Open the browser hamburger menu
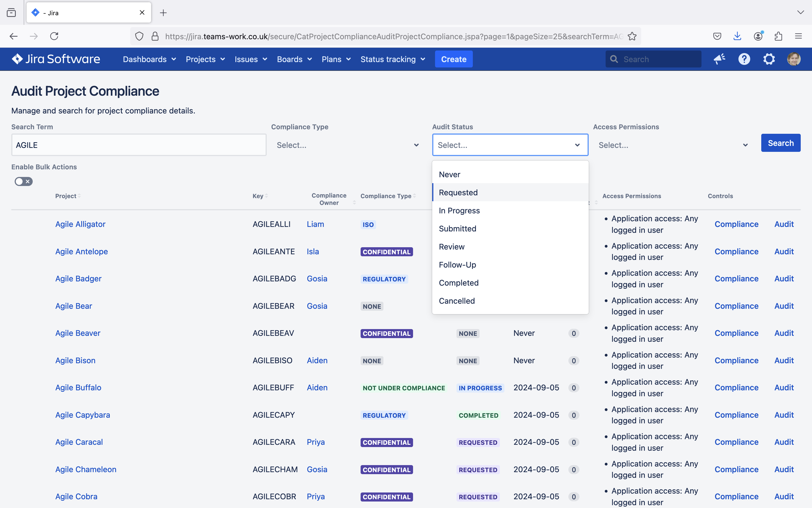Screen dimensions: 812x508 [x=798, y=36]
